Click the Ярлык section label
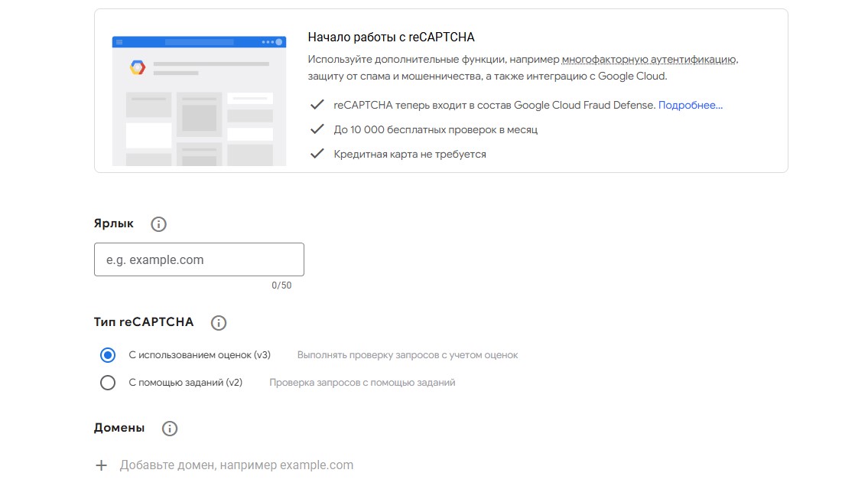 coord(113,224)
